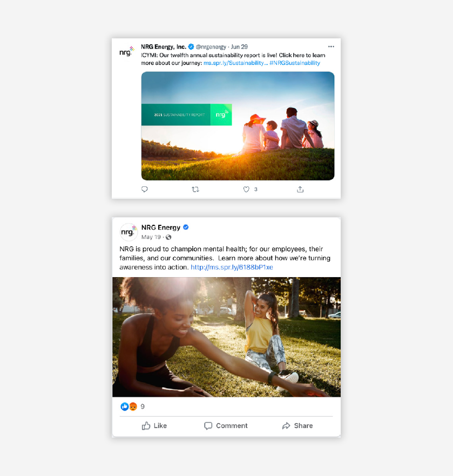Open the ms.spr.ly/Sustainability link
Screen dimensions: 453x476
tap(236, 63)
